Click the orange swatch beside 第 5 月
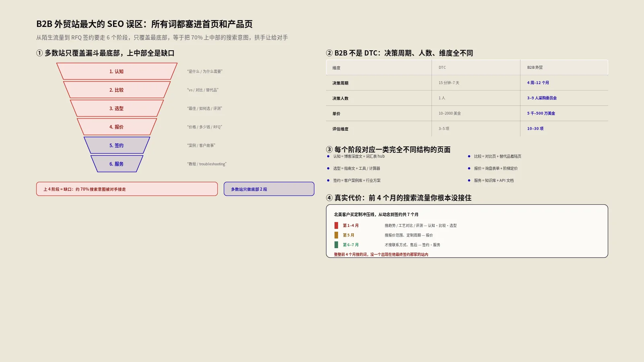The height and width of the screenshot is (362, 644). [336, 235]
